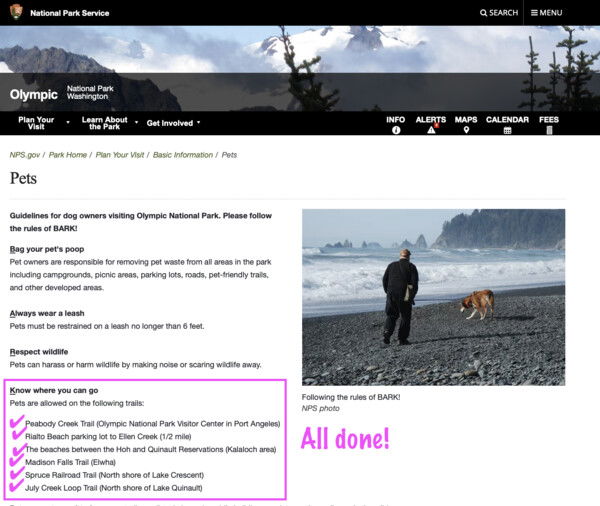Click the 'National Park Washington' subtitle
Screen dimensions: 600x506
90,92
